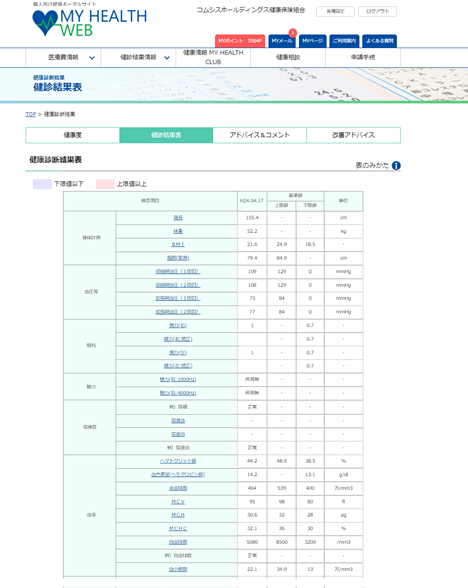Click the ログアウト button

(x=378, y=11)
